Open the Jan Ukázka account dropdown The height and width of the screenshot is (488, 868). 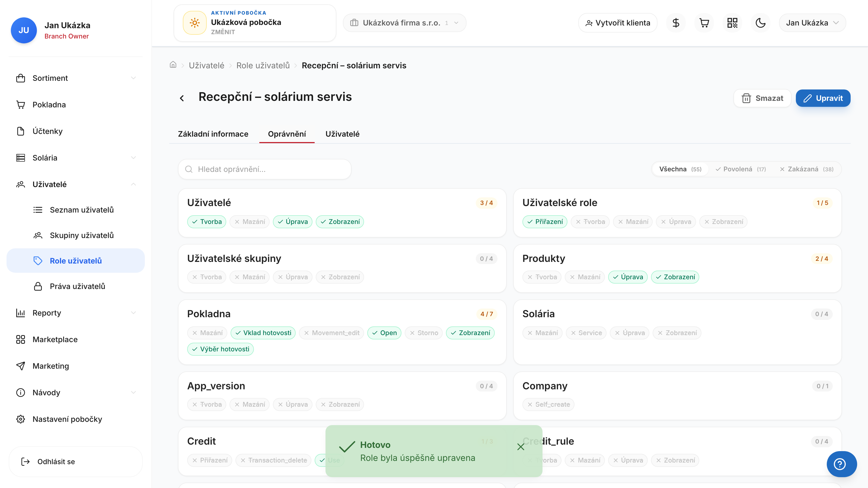pos(812,23)
